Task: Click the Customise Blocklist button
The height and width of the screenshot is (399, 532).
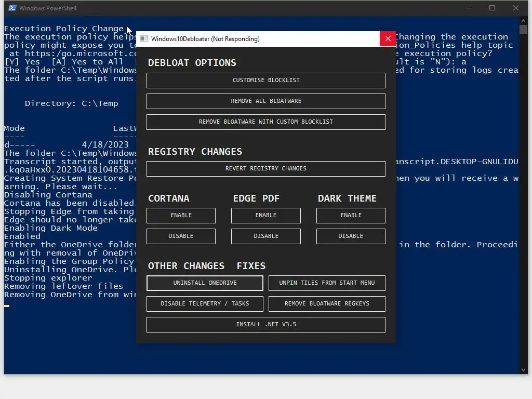Action: pyautogui.click(x=265, y=81)
